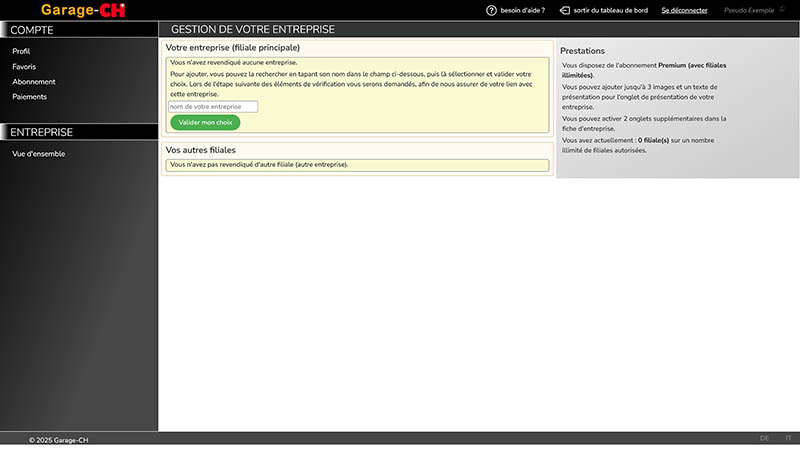Click 'Se déconnecter' to log out
This screenshot has width=800, height=450.
point(684,10)
